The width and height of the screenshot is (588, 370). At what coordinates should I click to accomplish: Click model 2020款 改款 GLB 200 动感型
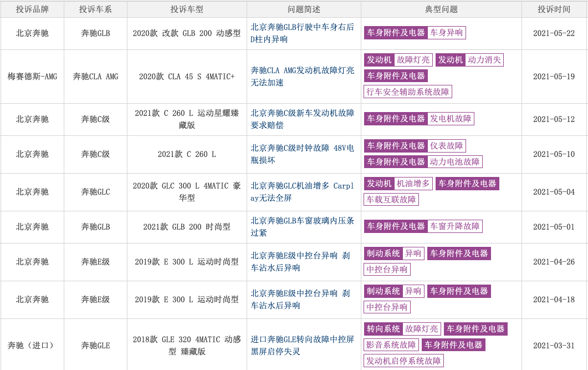pos(187,33)
